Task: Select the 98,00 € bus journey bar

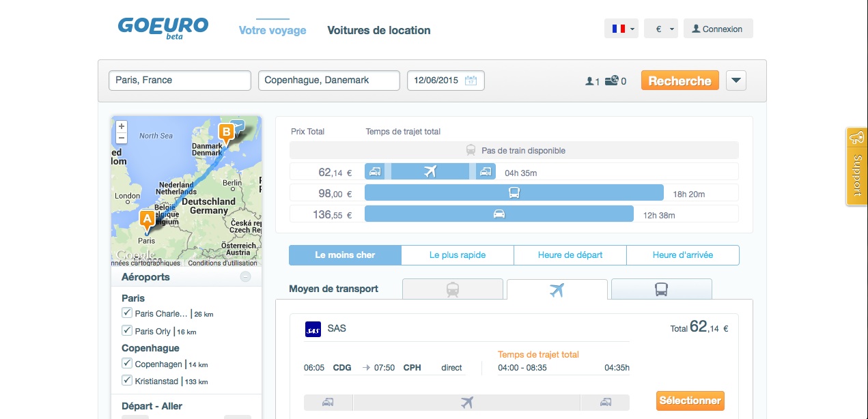Action: point(514,193)
